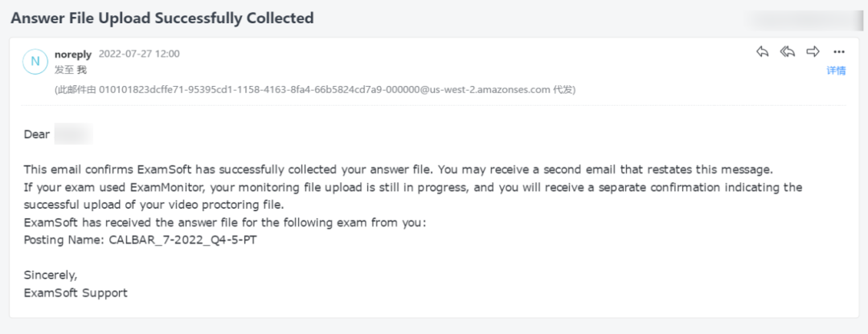Click the amazonses.com delegated sender address
Image resolution: width=868 pixels, height=334 pixels.
(x=325, y=90)
